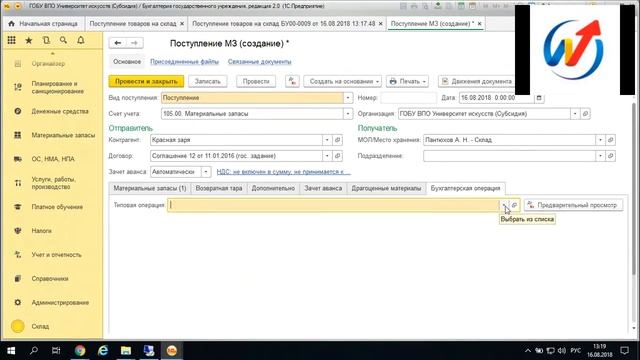
Task: Open Печать dropdown menu
Action: pyautogui.click(x=407, y=81)
